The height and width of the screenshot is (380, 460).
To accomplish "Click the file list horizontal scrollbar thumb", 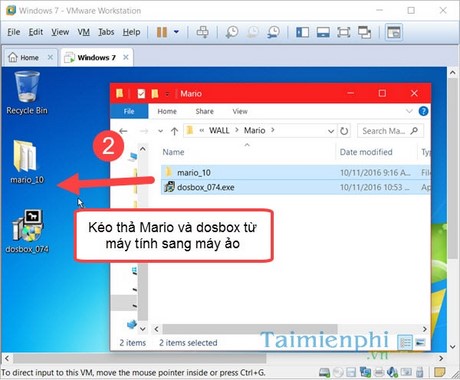I will (250, 329).
